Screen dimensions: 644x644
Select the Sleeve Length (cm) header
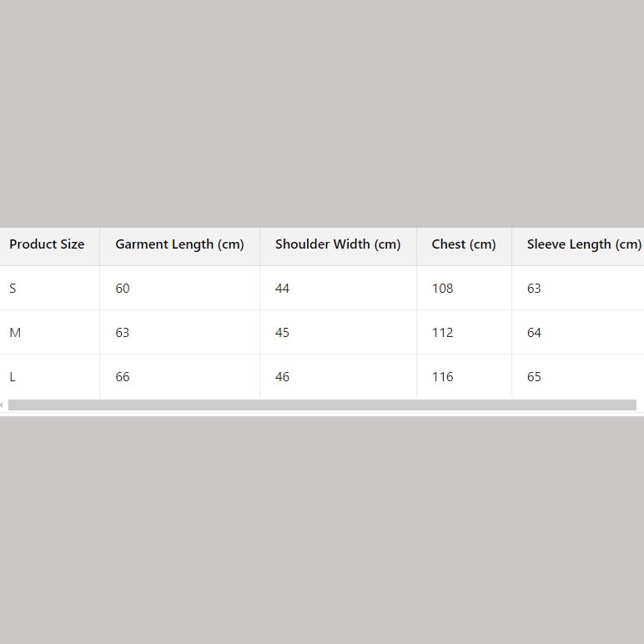click(x=583, y=244)
